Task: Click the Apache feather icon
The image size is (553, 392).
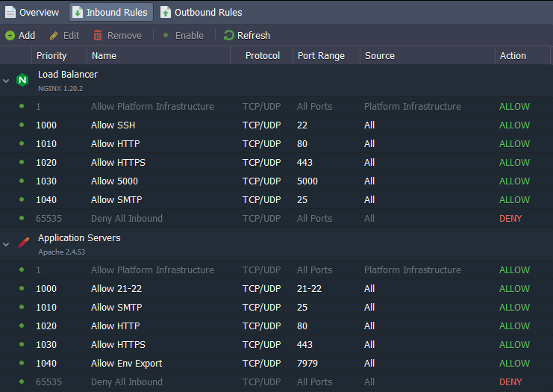Action: point(23,243)
